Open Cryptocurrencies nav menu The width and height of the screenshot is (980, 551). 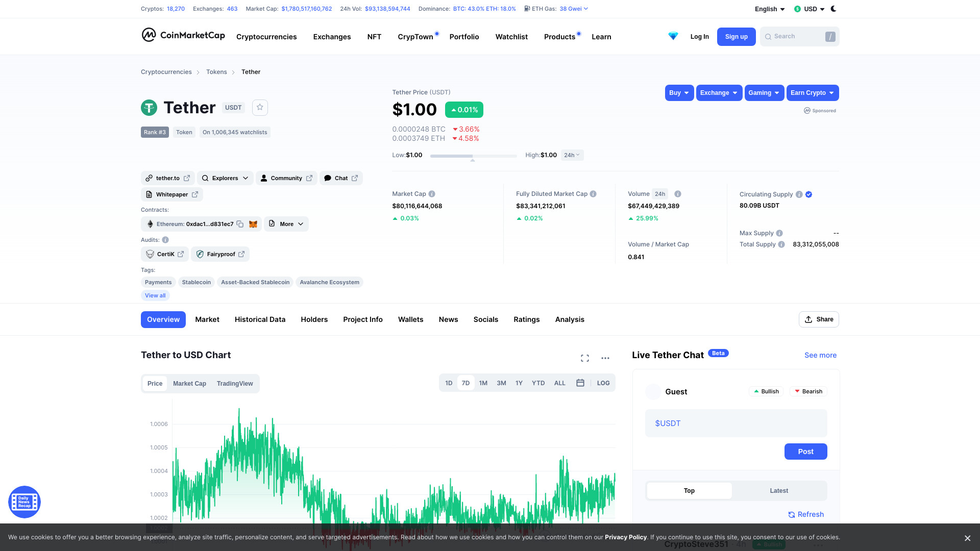pos(266,37)
